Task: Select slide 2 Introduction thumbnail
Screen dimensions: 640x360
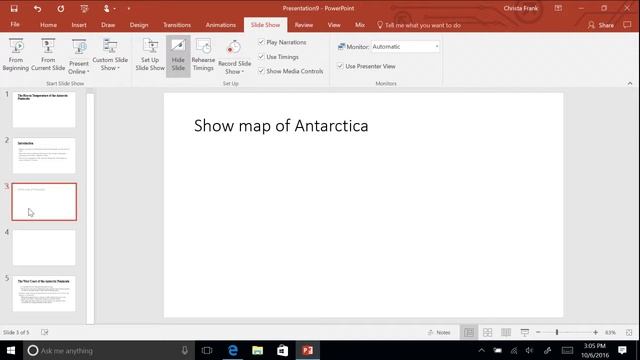Action: (x=44, y=156)
